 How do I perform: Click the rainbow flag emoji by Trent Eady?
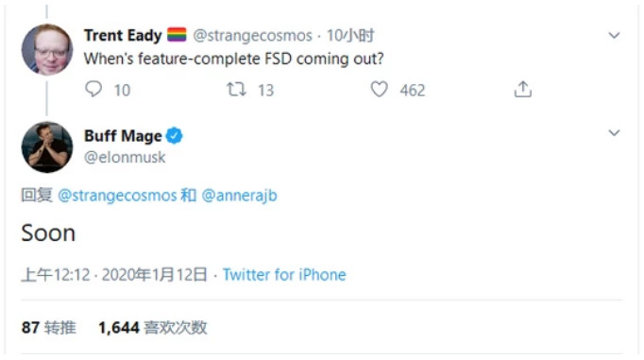coord(177,35)
